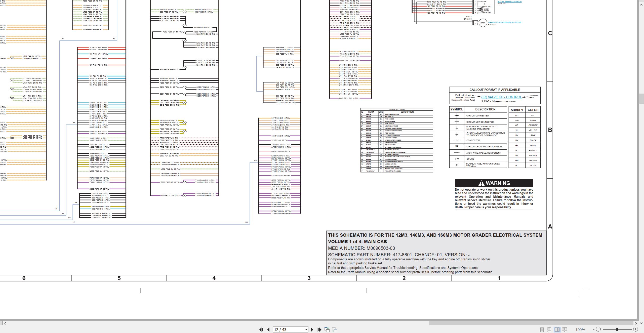Click grid row label B
644x333 pixels.
(x=550, y=130)
